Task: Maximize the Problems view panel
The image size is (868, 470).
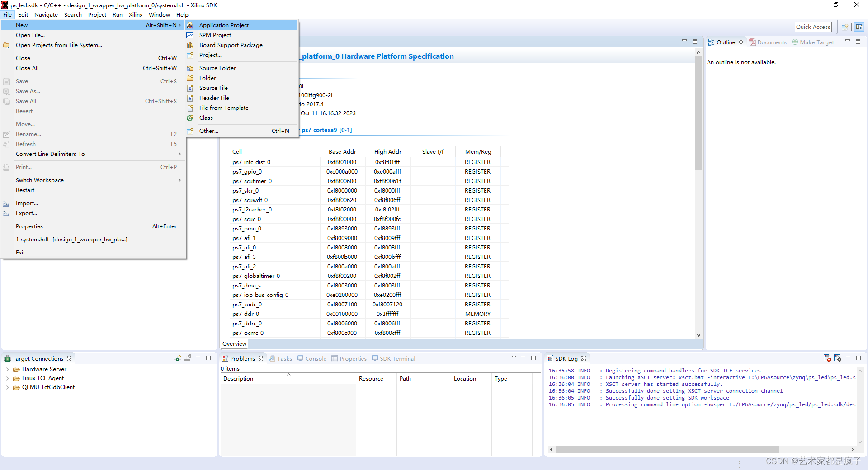Action: point(533,357)
